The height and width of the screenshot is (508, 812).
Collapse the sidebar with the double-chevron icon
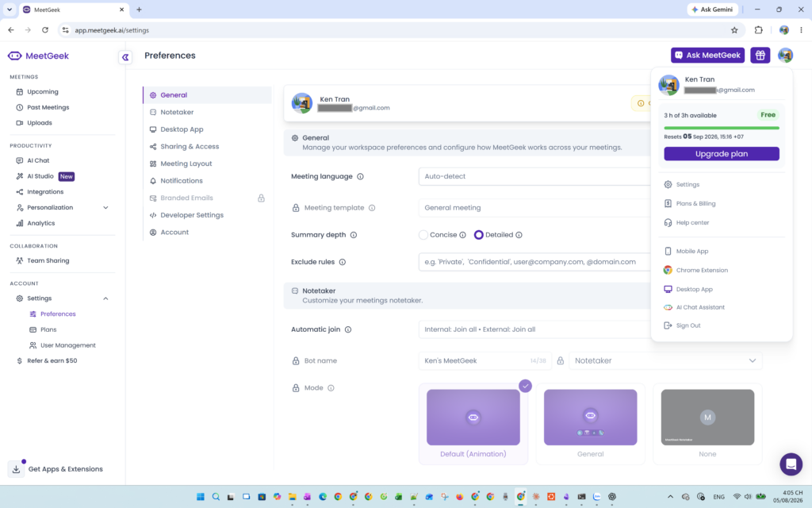coord(125,57)
